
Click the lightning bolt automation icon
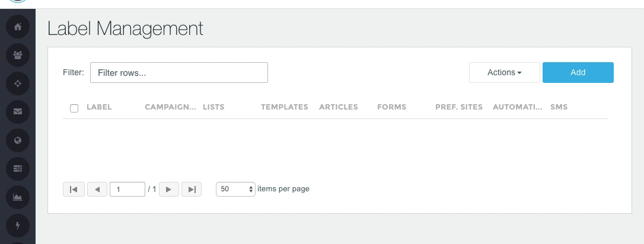18,226
